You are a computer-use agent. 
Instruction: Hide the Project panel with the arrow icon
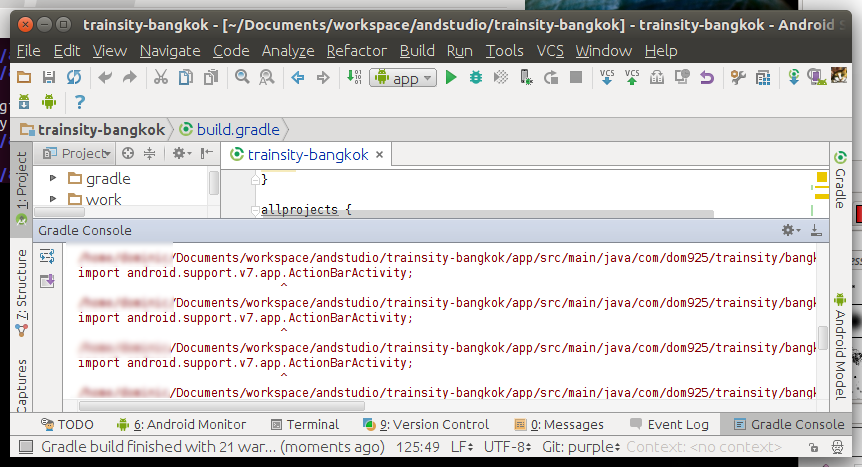[207, 153]
